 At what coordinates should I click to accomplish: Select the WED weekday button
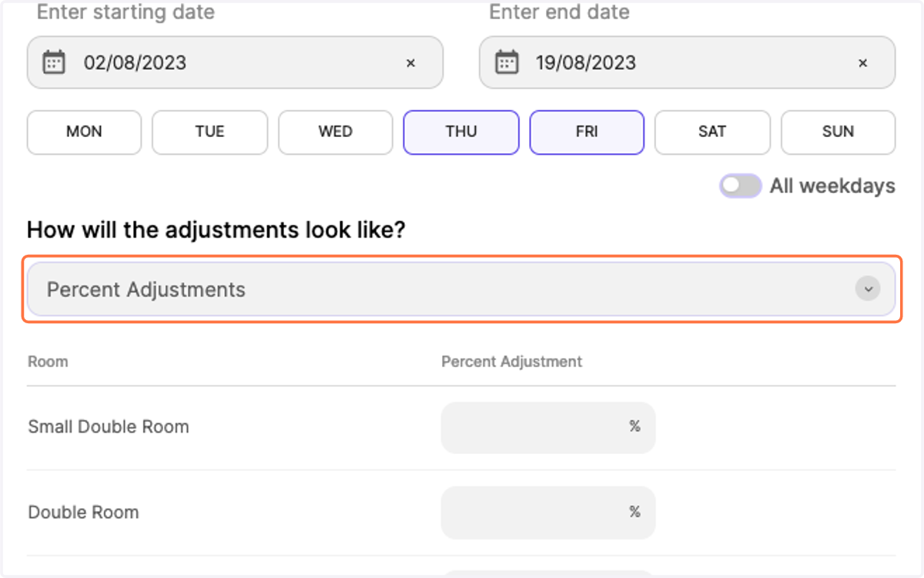click(x=336, y=132)
